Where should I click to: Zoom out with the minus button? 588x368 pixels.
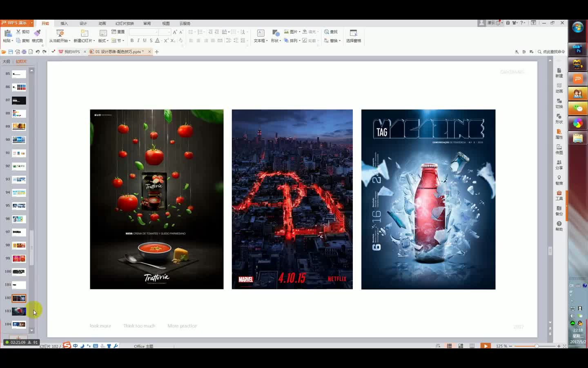click(x=510, y=346)
